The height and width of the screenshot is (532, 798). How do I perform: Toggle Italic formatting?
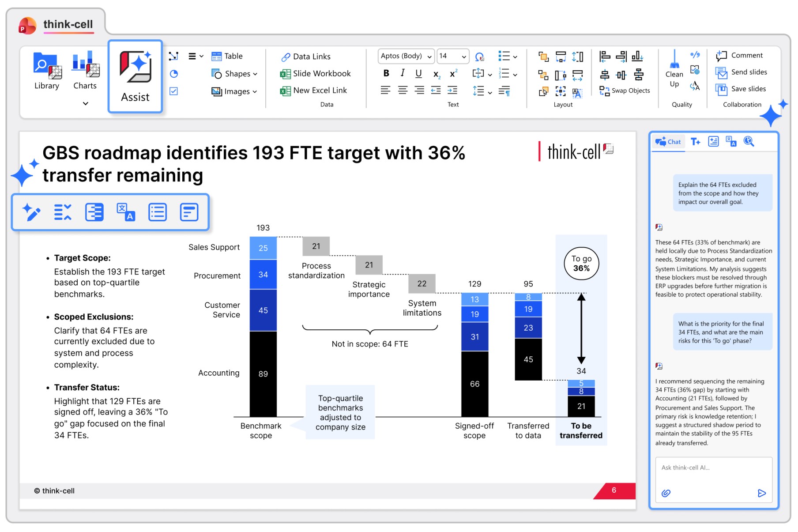[403, 73]
